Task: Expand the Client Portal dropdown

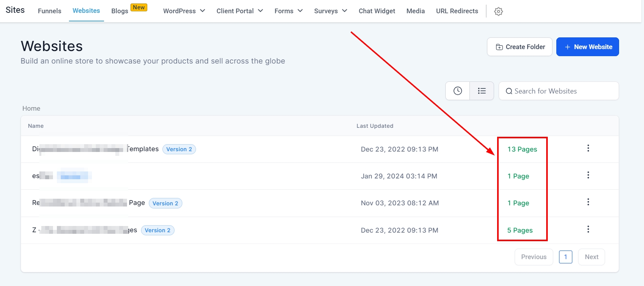Action: [x=240, y=11]
